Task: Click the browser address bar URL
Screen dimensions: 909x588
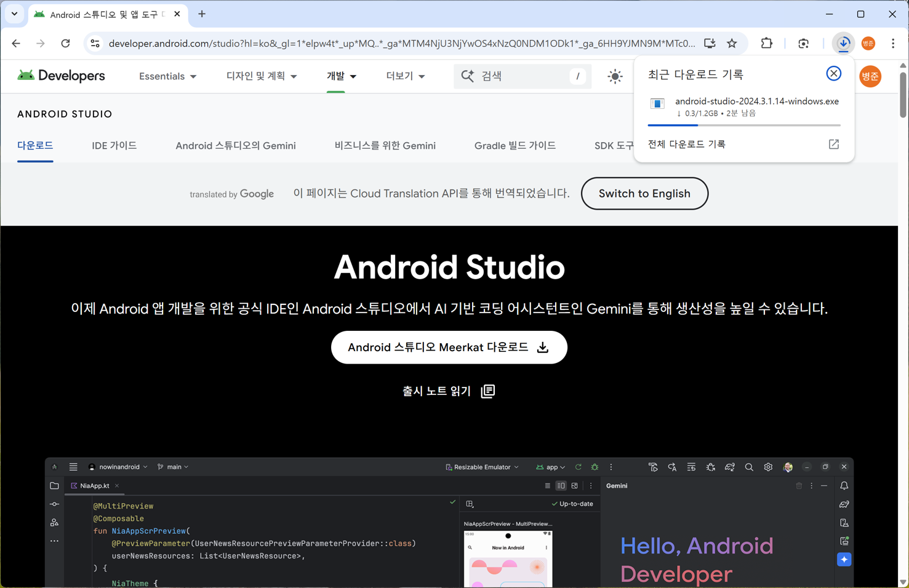Action: click(401, 44)
